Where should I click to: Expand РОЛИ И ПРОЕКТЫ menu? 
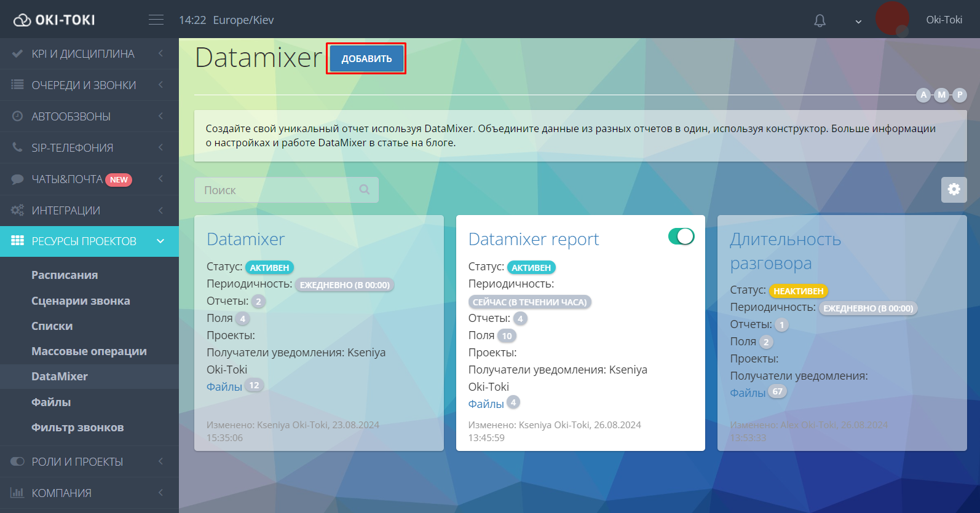pyautogui.click(x=89, y=461)
